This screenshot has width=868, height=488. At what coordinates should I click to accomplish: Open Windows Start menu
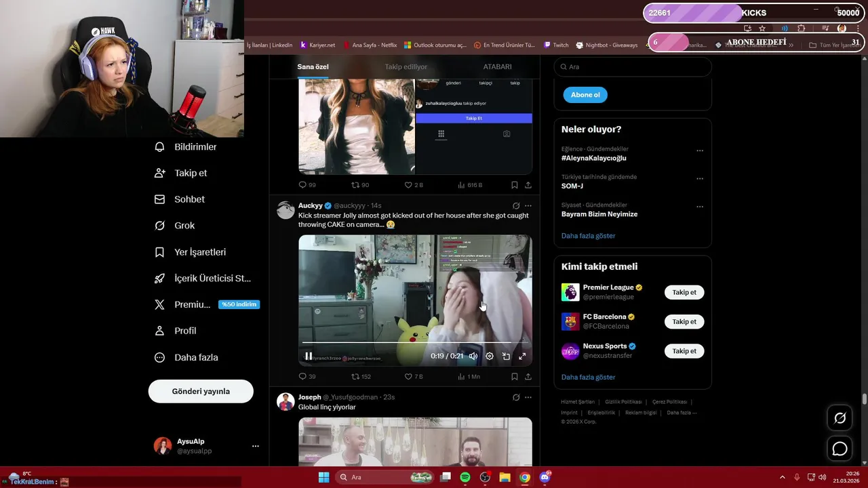click(323, 477)
